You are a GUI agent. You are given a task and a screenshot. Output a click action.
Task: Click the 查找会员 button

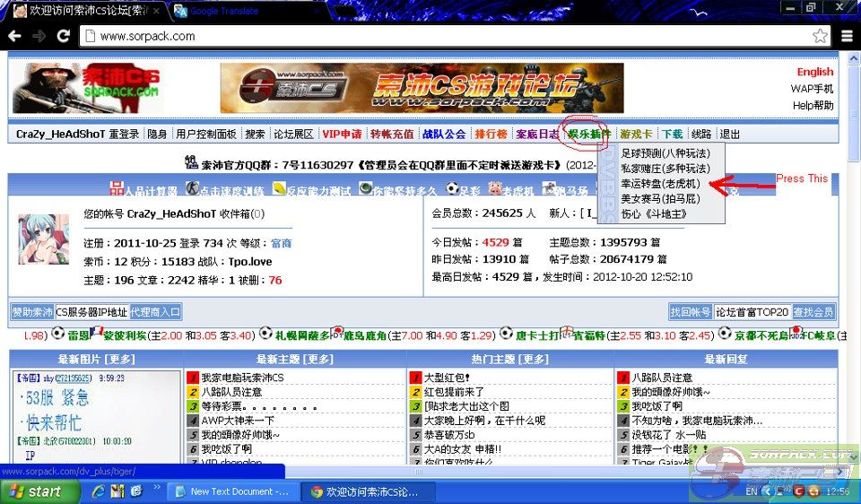813,312
